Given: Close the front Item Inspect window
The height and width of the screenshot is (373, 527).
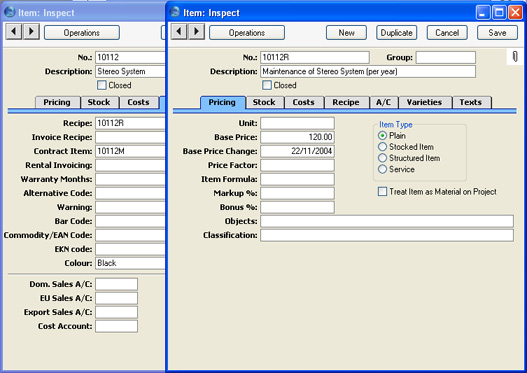Looking at the screenshot, I should [515, 12].
